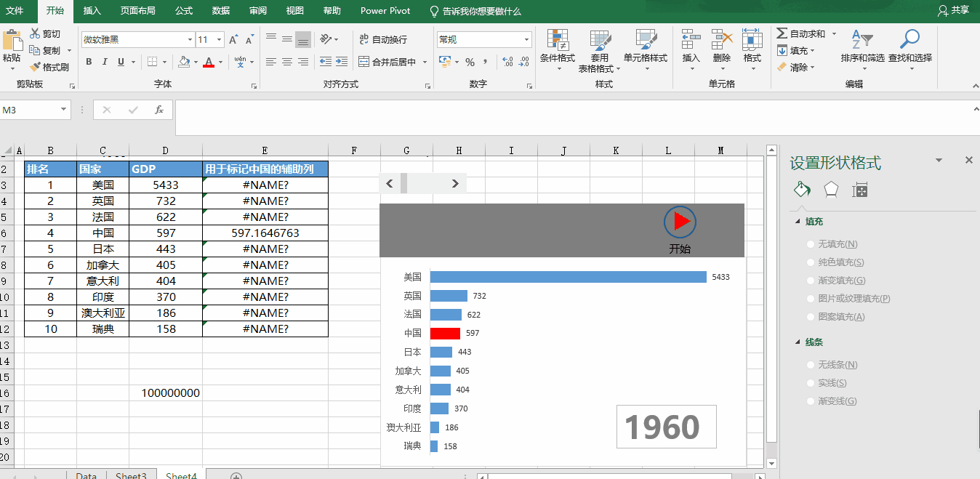Click the Insert Function fx icon

(159, 110)
